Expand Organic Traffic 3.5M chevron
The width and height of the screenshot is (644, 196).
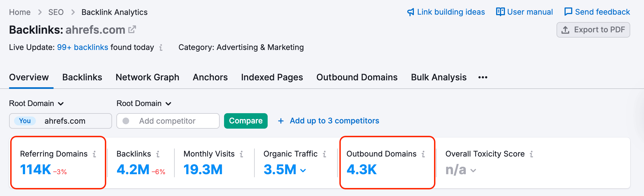[303, 171]
